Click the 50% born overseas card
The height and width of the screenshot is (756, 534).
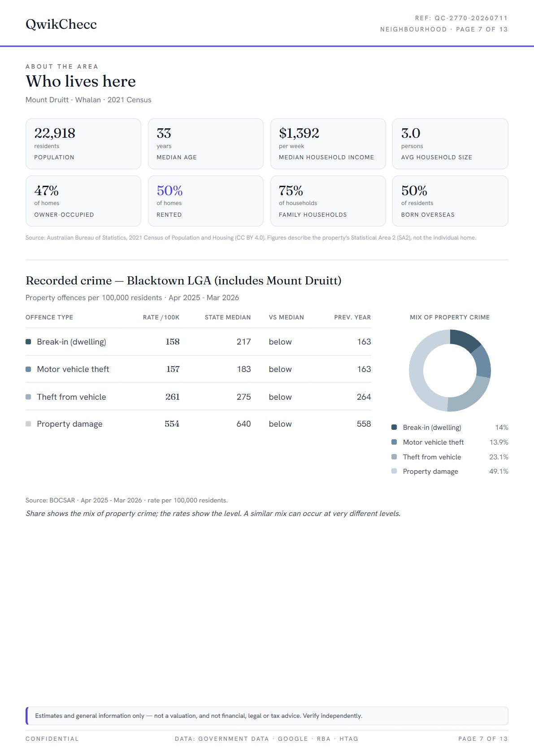(450, 201)
